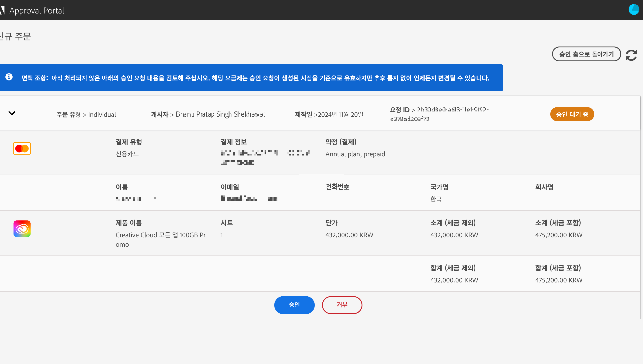Click the Individual order type value

[x=102, y=115]
